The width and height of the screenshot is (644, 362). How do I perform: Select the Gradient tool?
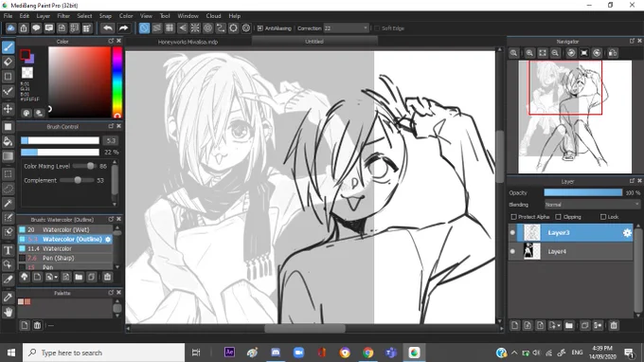9,156
